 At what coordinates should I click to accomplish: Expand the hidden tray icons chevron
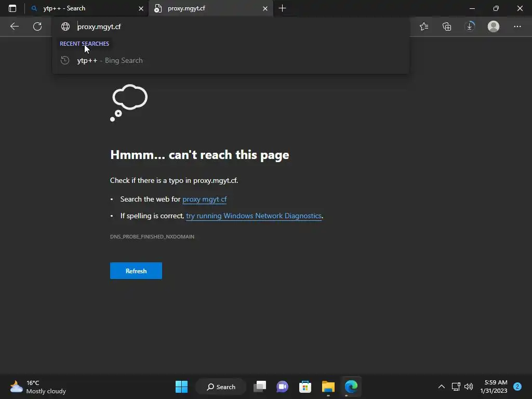(x=442, y=387)
